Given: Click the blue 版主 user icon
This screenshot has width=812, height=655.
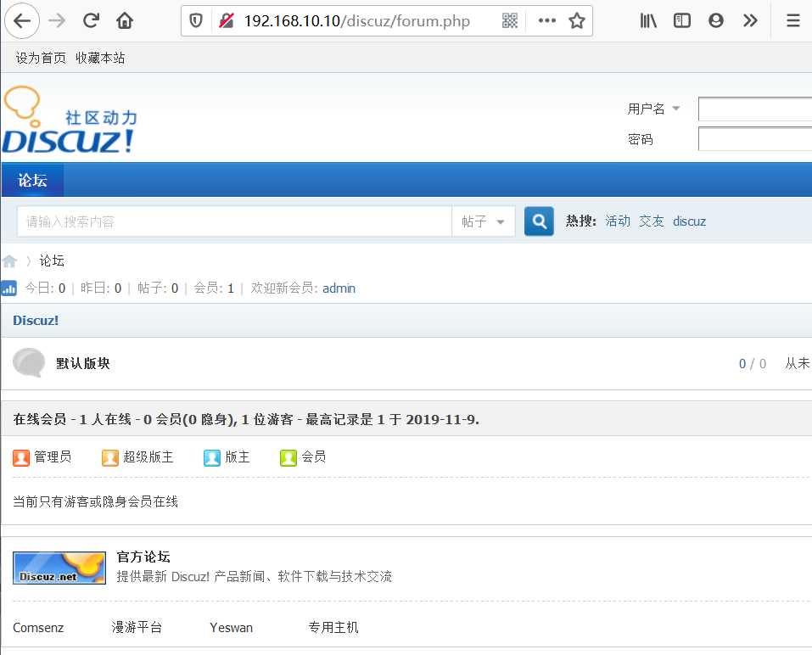Looking at the screenshot, I should coord(212,457).
